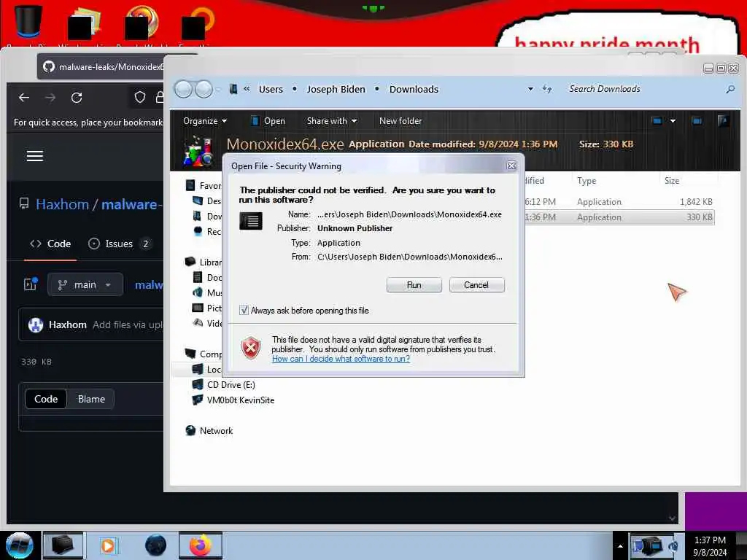The image size is (747, 560).
Task: Select the 330 KB Application file row
Action: click(x=619, y=217)
